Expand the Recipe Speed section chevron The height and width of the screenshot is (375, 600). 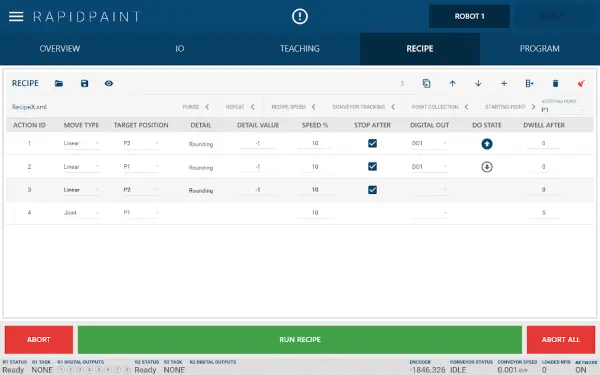click(313, 107)
